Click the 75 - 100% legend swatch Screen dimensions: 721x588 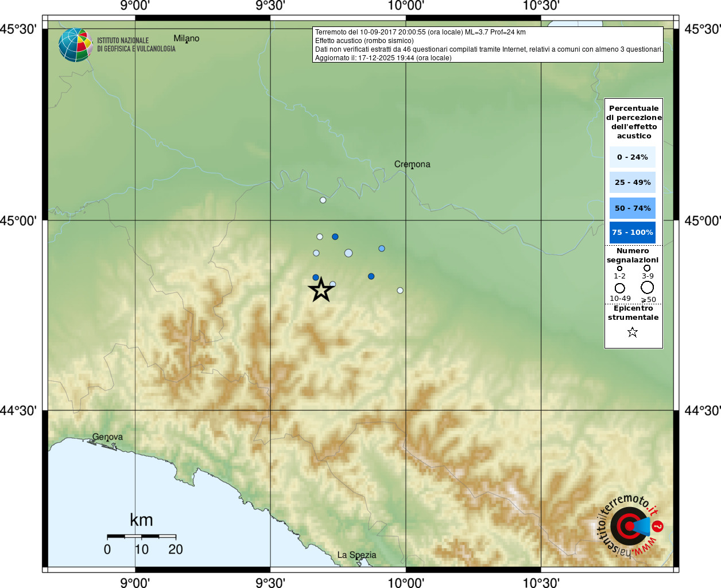coord(632,233)
